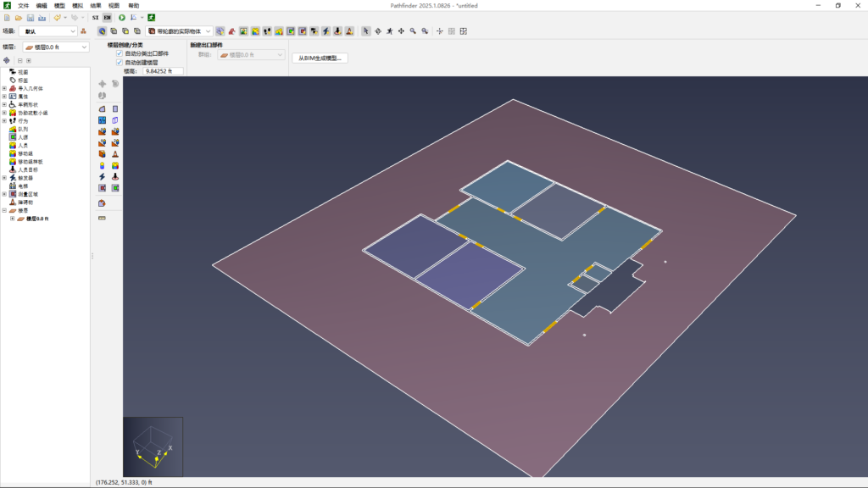Open the 模型 menu
Screen dimensions: 868x488
59,5
